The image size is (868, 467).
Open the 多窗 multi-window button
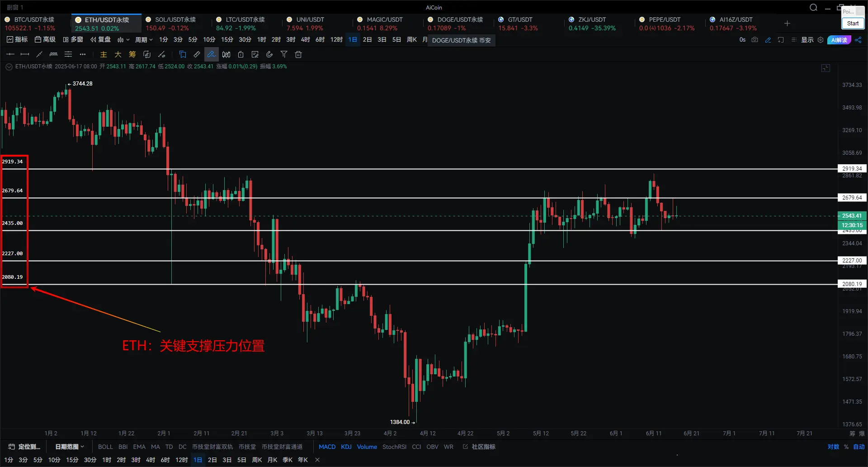(x=73, y=40)
